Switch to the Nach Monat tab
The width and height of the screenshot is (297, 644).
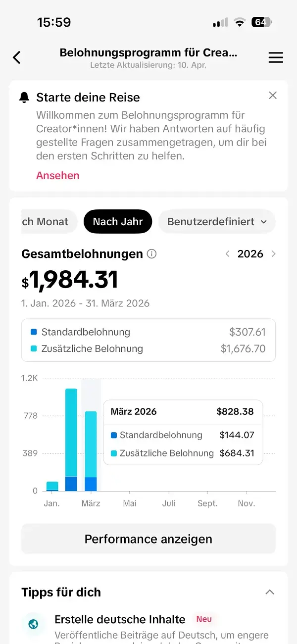pyautogui.click(x=49, y=222)
